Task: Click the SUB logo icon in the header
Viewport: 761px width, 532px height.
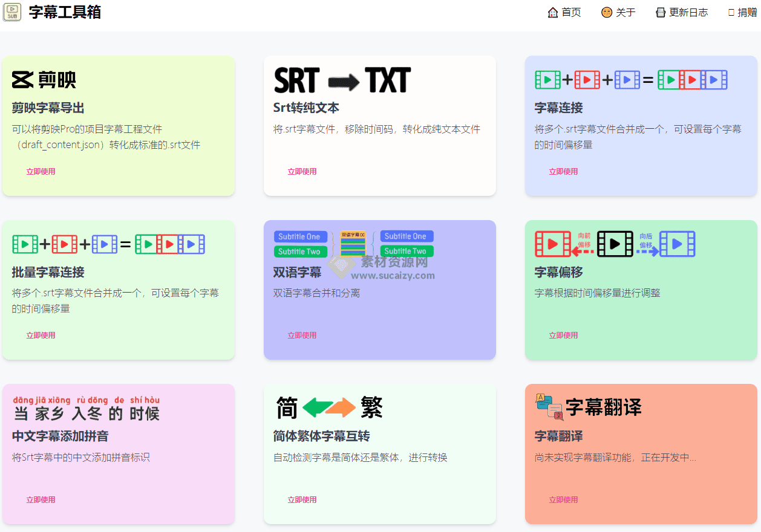Action: pos(12,12)
